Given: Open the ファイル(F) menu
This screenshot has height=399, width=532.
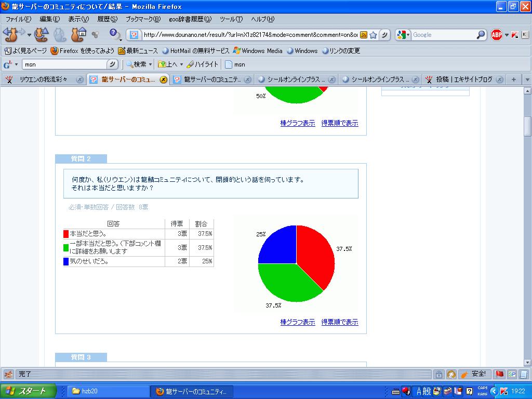Looking at the screenshot, I should pos(18,19).
